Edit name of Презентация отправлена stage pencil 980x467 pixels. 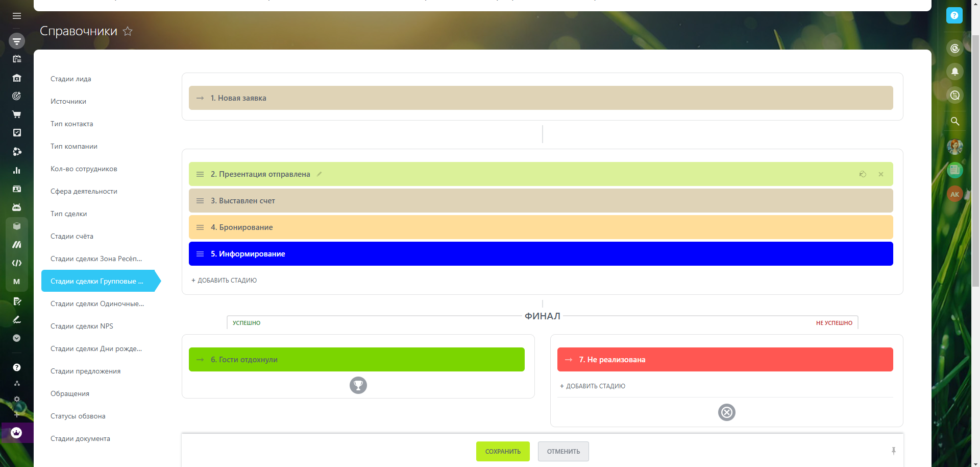[319, 174]
